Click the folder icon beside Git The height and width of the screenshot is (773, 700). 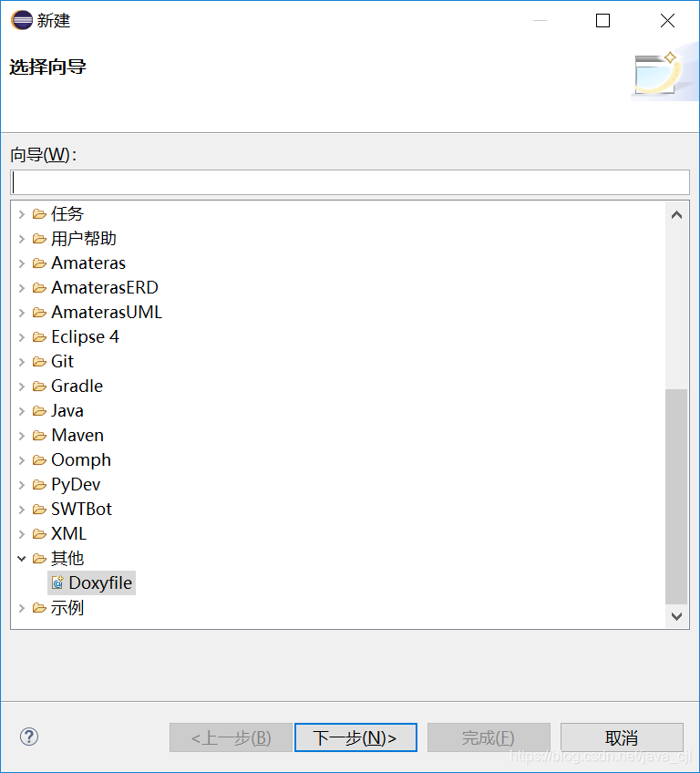point(39,362)
